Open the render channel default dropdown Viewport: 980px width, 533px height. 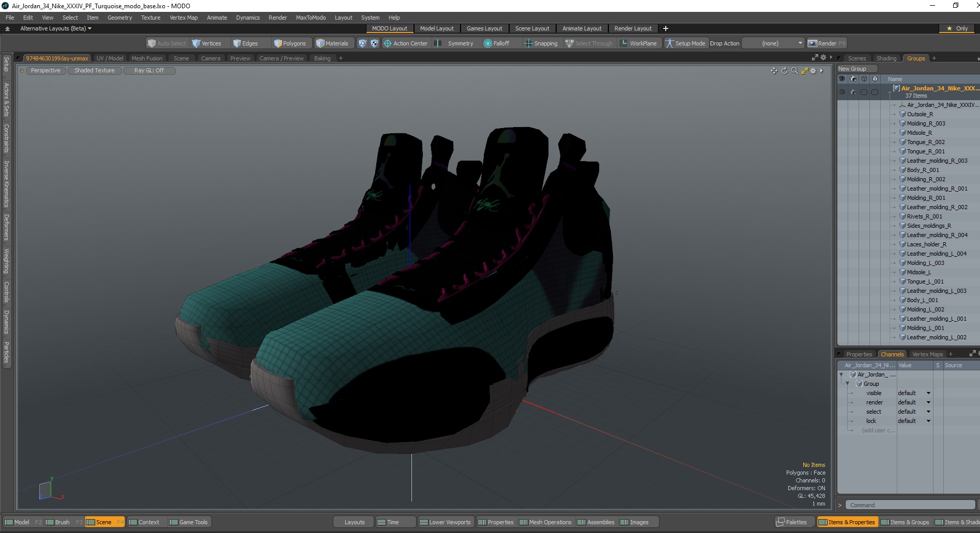(914, 402)
